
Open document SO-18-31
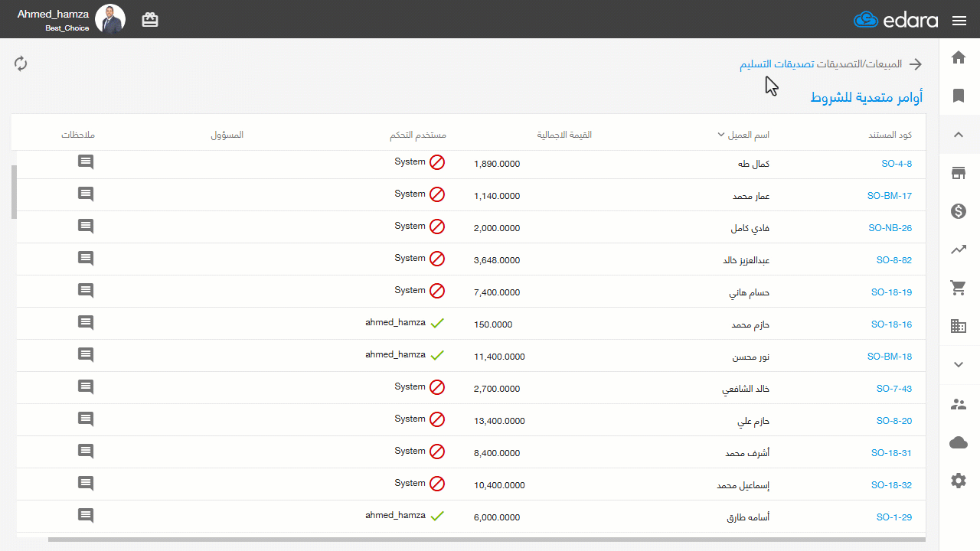pyautogui.click(x=892, y=453)
